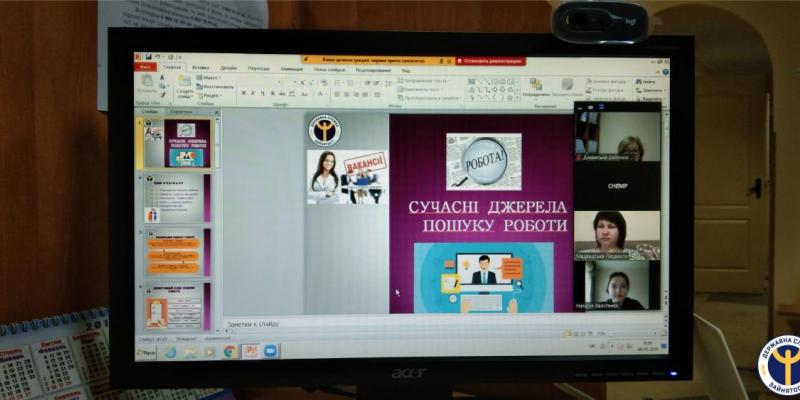Select the third slide thumbnail with orange boxes
This screenshot has height=400, width=800.
177,252
